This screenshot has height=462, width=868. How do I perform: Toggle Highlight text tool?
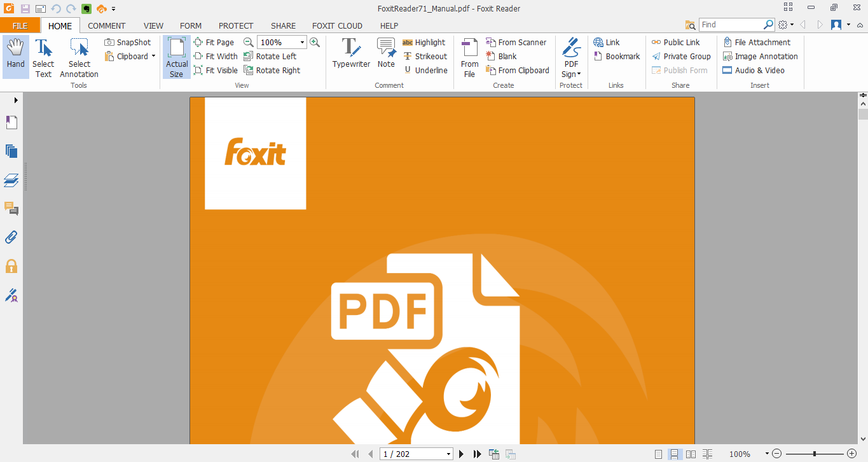425,42
